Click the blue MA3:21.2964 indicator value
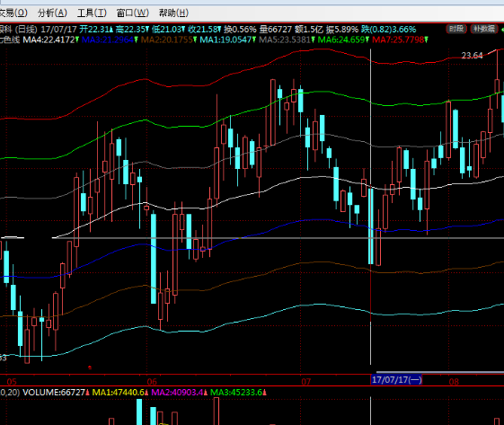The width and height of the screenshot is (504, 425). tap(108, 40)
